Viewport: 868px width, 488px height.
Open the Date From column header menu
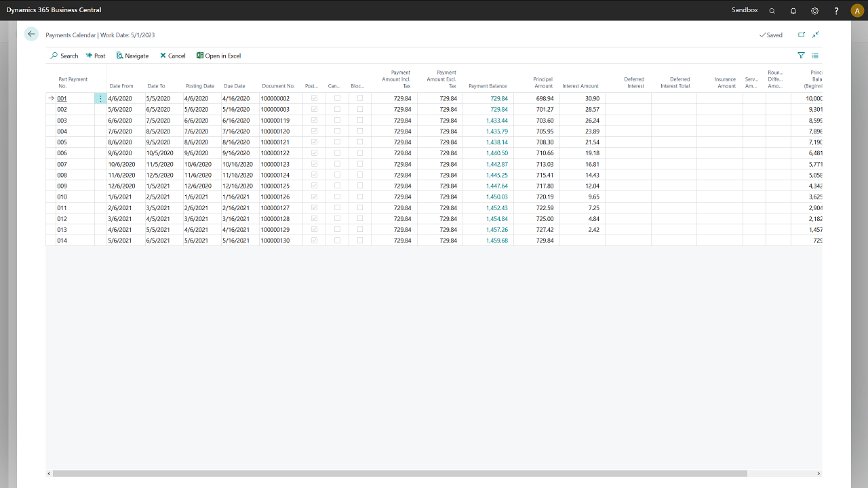click(x=121, y=86)
